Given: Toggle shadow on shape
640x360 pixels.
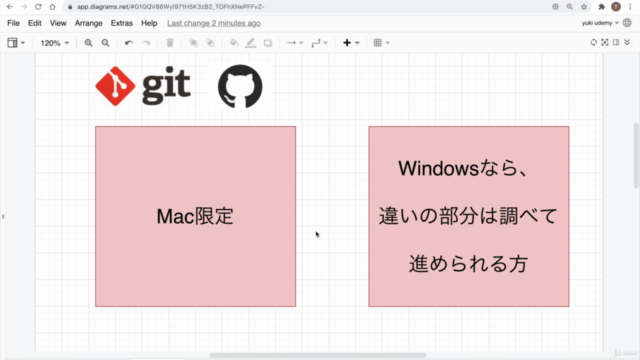Looking at the screenshot, I should click(268, 43).
